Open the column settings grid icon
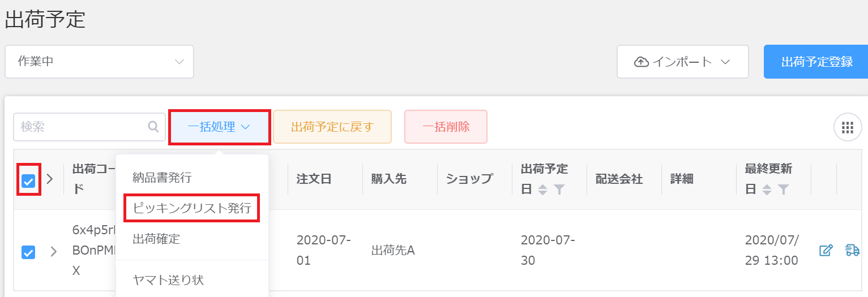868x297 pixels. coord(848,127)
